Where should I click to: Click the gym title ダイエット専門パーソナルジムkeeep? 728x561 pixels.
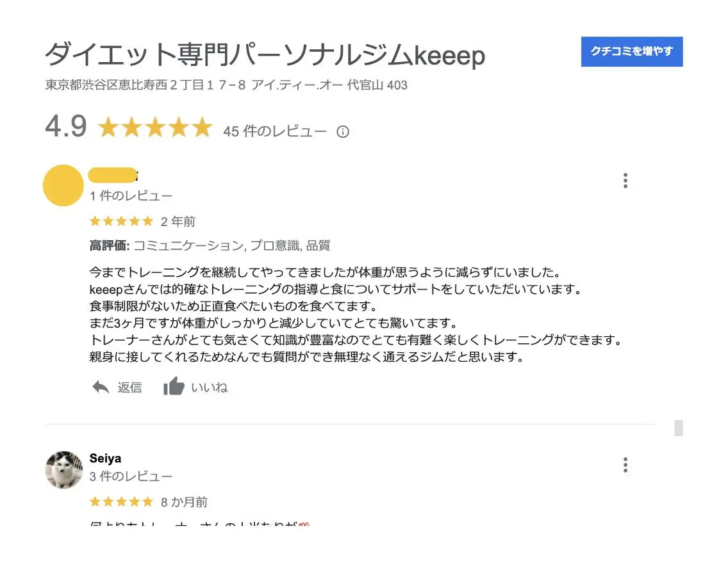265,54
